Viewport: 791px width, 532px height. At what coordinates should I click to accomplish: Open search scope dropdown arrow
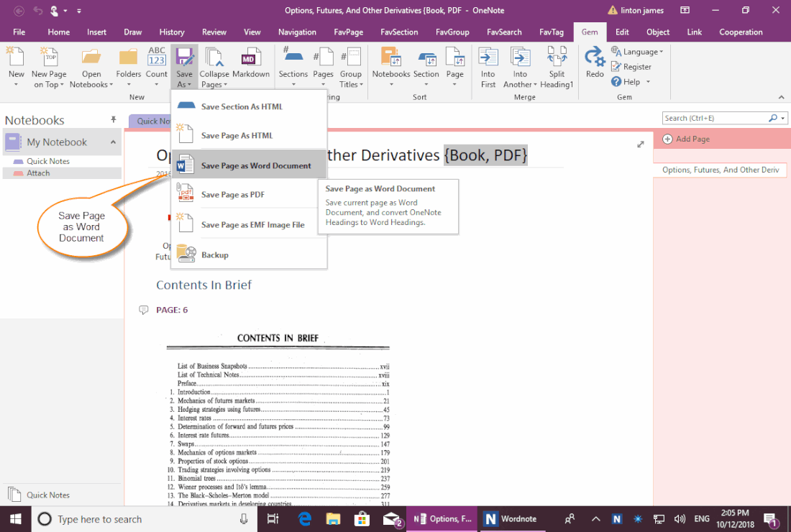click(x=782, y=119)
